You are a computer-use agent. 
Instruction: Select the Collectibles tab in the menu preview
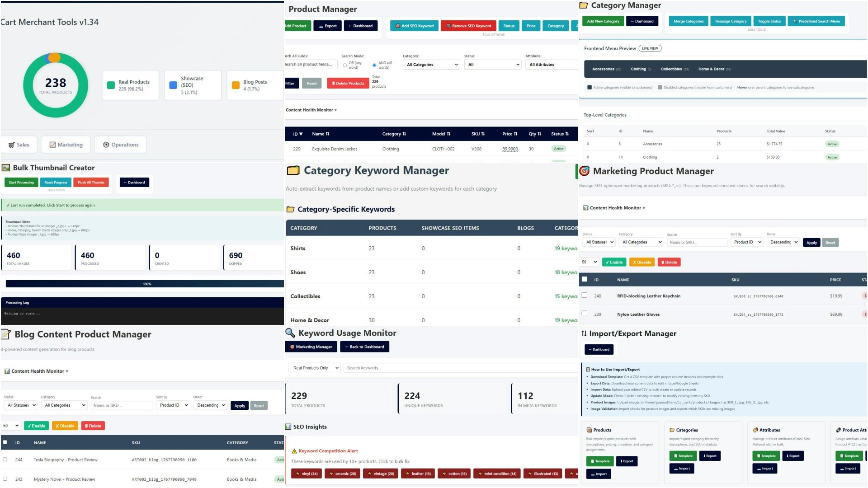click(x=672, y=69)
